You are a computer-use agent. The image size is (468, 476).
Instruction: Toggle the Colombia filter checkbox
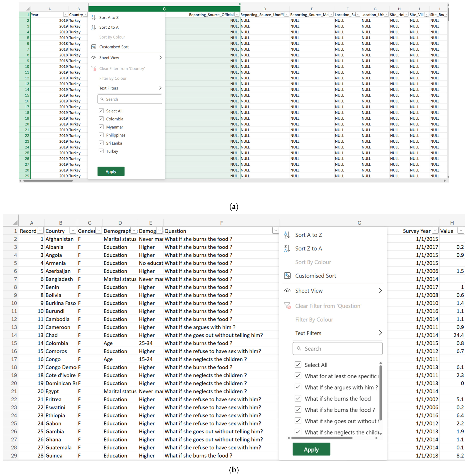(x=101, y=119)
